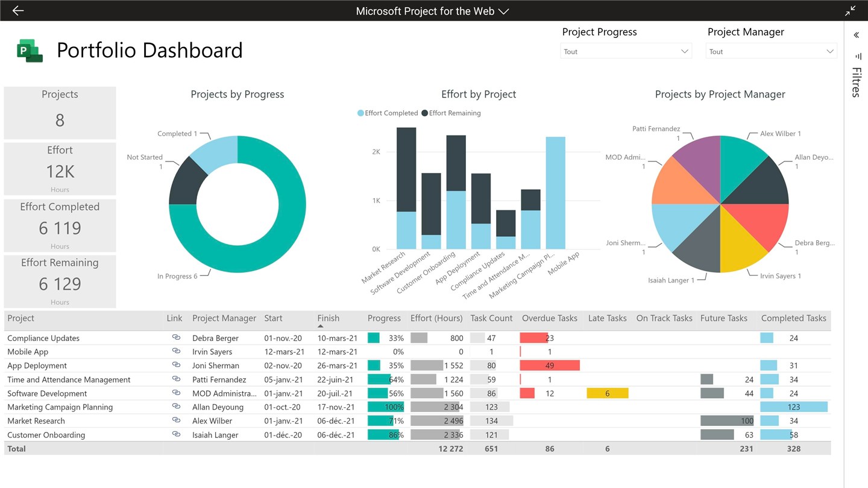Click the Customer Onboarding project name
Image resolution: width=868 pixels, height=488 pixels.
46,435
